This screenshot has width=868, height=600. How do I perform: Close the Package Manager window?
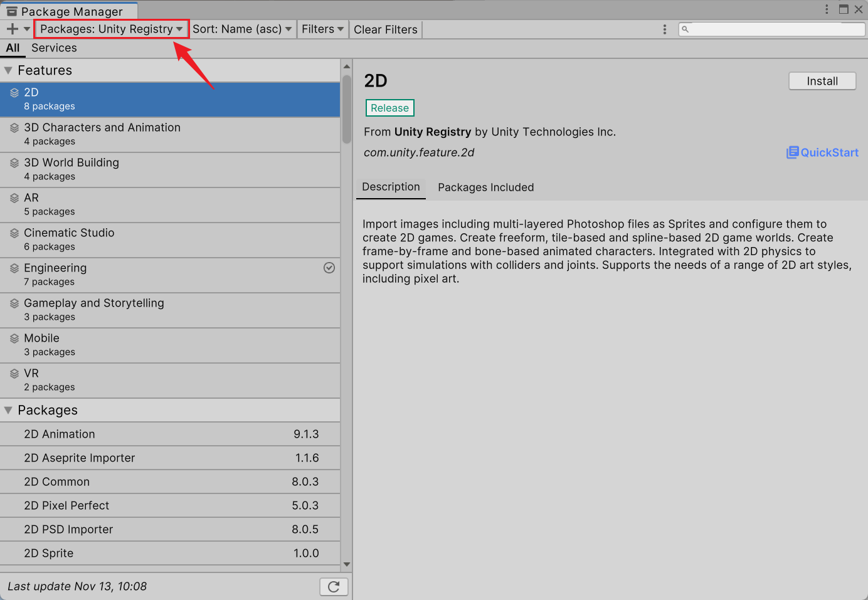click(x=859, y=9)
